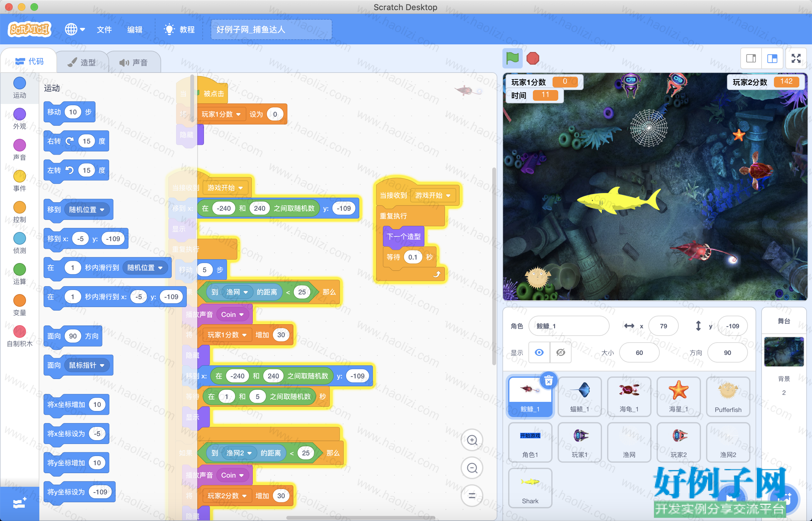Click the green flag to start the project

512,58
